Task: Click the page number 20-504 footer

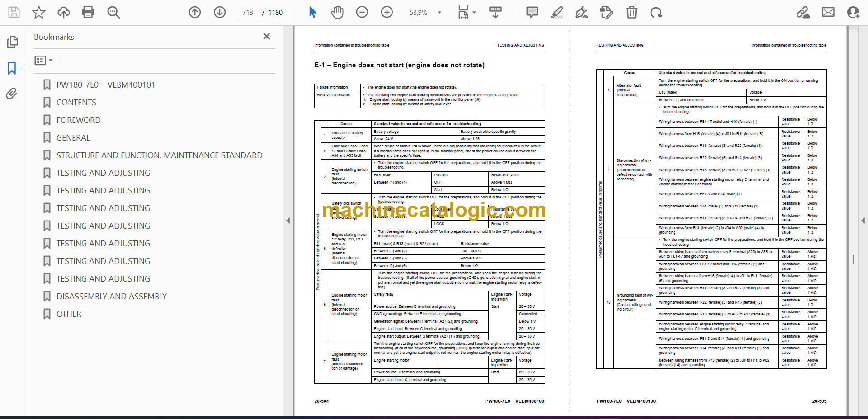Action: point(321,401)
